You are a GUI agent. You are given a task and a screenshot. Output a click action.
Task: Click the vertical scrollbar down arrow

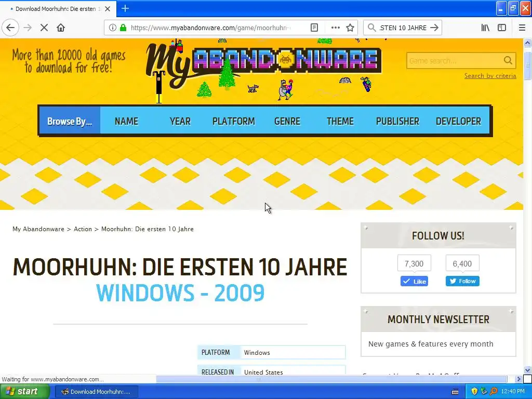pyautogui.click(x=527, y=370)
